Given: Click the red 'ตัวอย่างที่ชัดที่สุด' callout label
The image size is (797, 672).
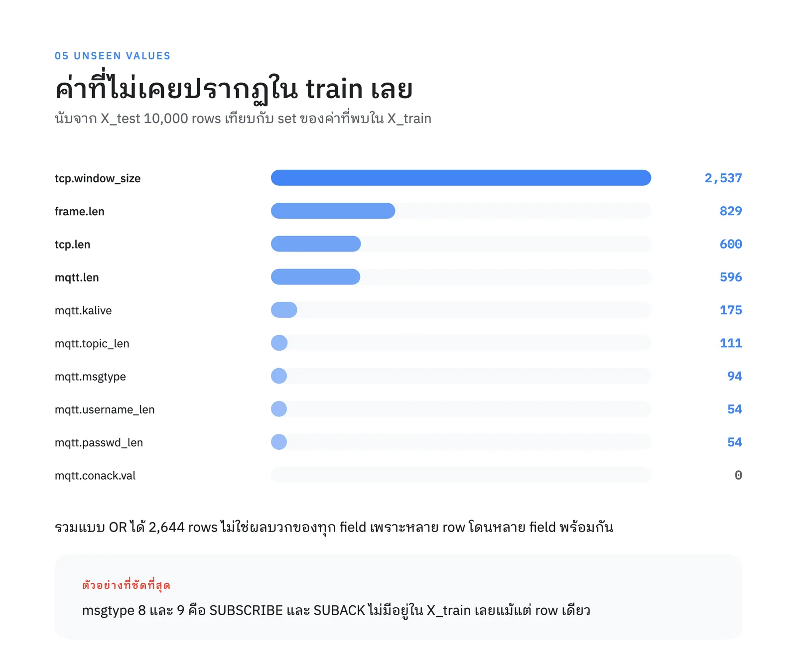Looking at the screenshot, I should click(x=126, y=585).
